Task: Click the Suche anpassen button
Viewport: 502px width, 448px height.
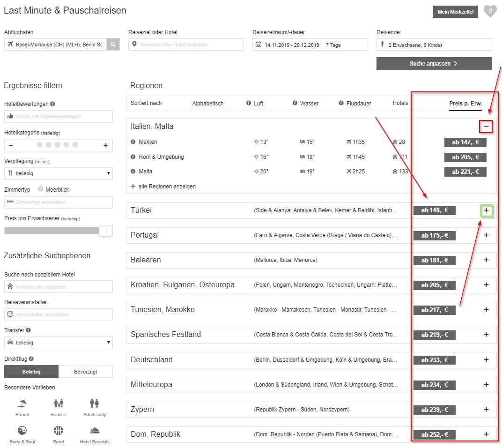Action: [x=434, y=64]
